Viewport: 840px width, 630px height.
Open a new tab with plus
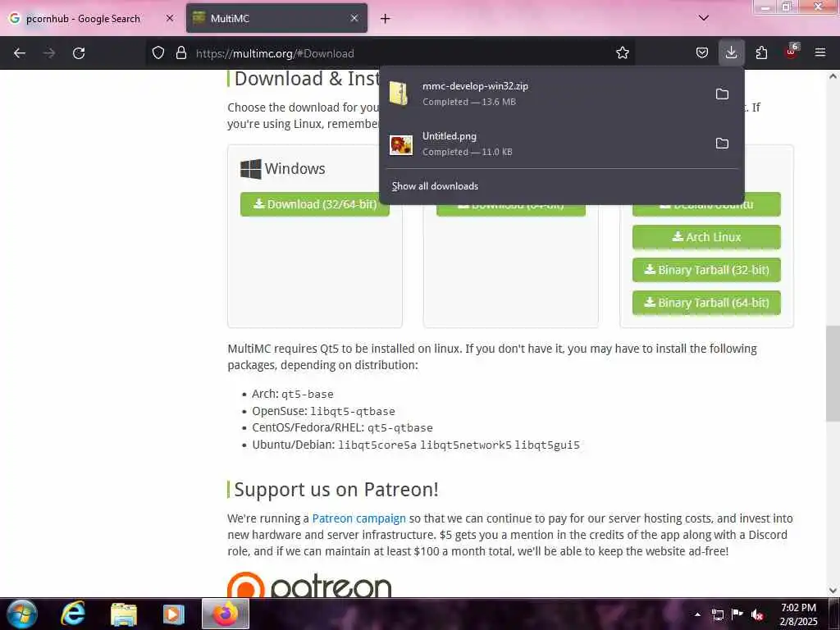[x=385, y=19]
